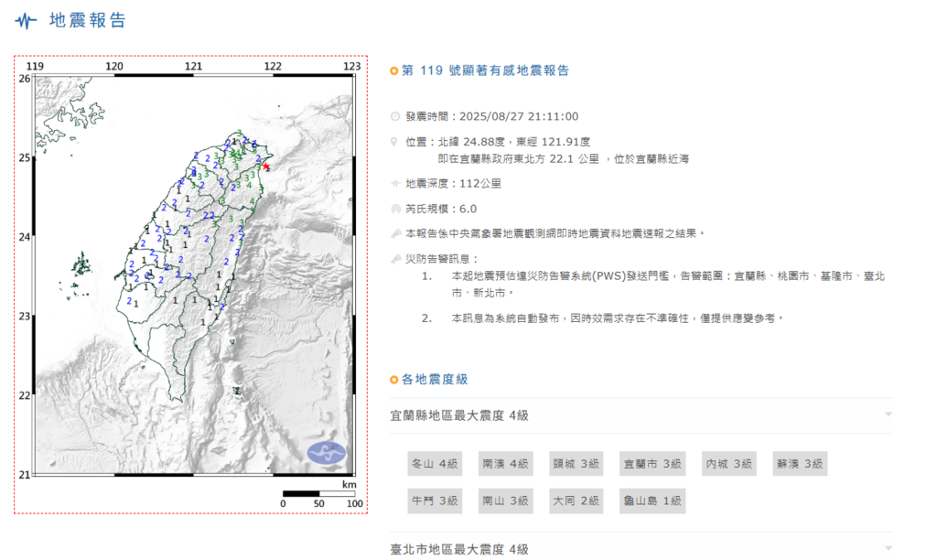
Task: Click the orange bullet beside 各地震度級
Action: point(394,380)
